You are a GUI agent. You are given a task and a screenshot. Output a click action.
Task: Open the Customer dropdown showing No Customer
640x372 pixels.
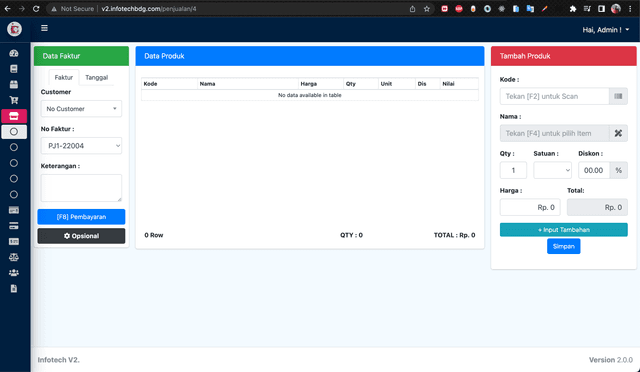[x=81, y=109]
